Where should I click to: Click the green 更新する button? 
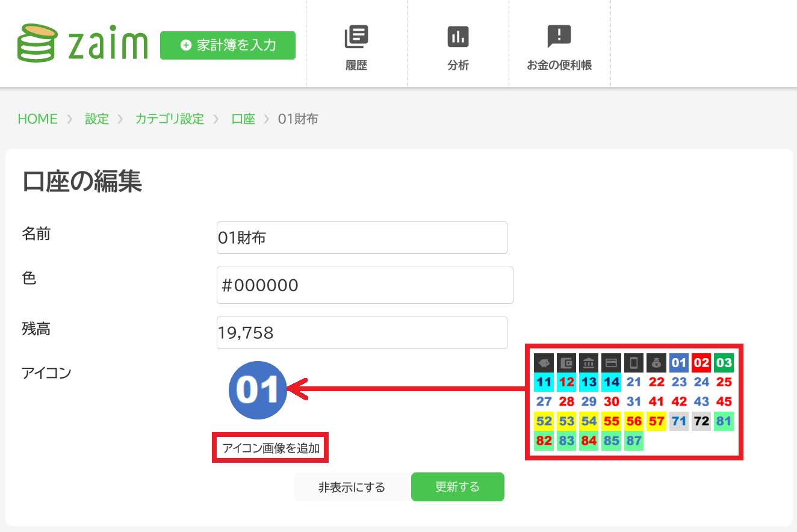pos(457,487)
